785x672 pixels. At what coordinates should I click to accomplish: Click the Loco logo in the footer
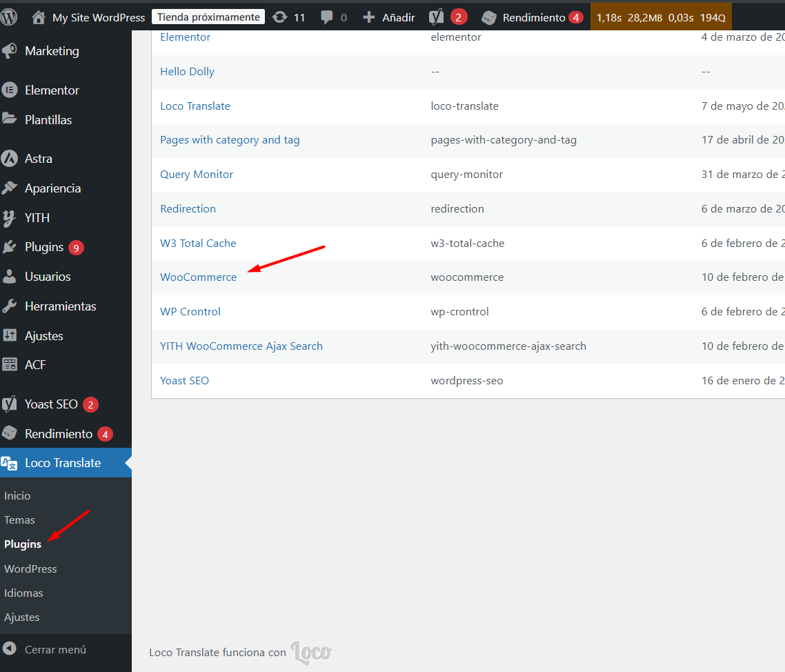pyautogui.click(x=311, y=653)
